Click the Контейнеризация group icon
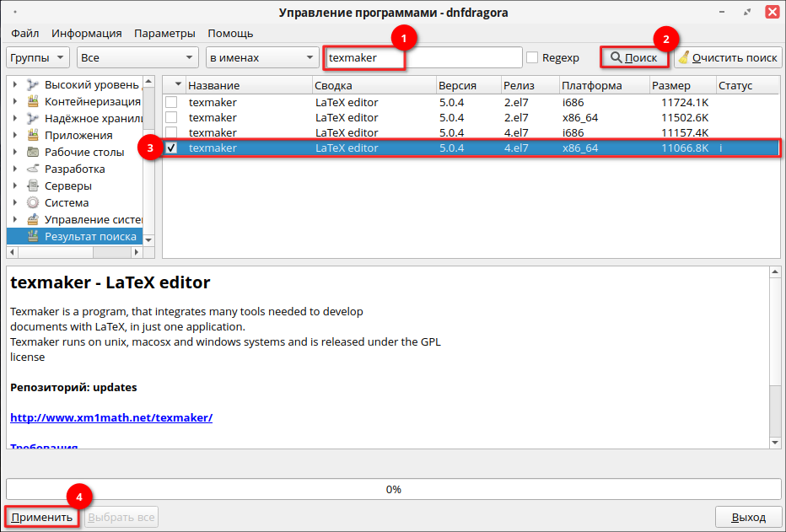This screenshot has width=786, height=532. point(33,102)
